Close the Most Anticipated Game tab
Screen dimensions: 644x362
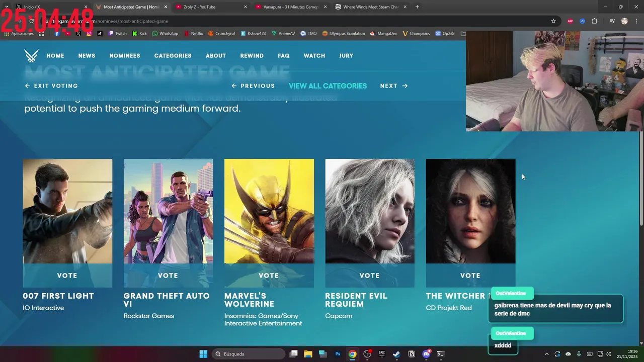pos(166,7)
